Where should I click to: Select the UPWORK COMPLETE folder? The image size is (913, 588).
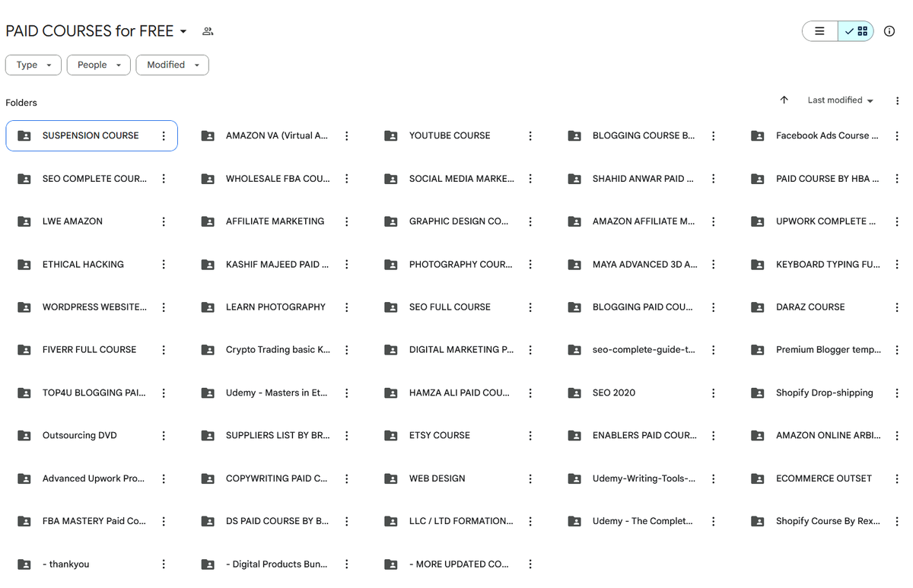(x=825, y=221)
